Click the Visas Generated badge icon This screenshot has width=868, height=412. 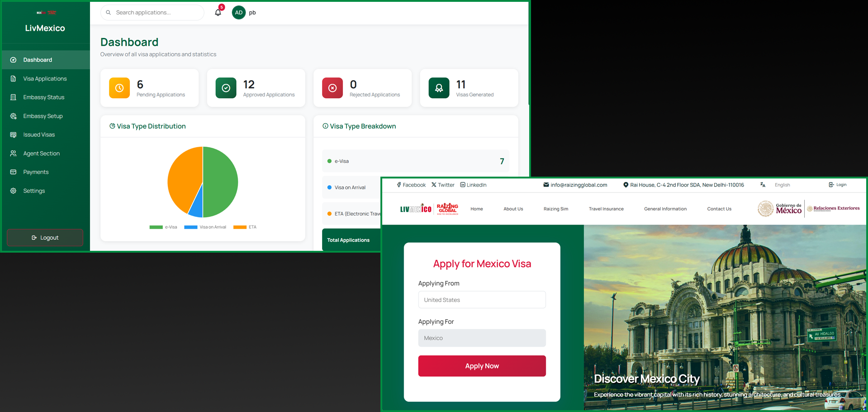[439, 88]
